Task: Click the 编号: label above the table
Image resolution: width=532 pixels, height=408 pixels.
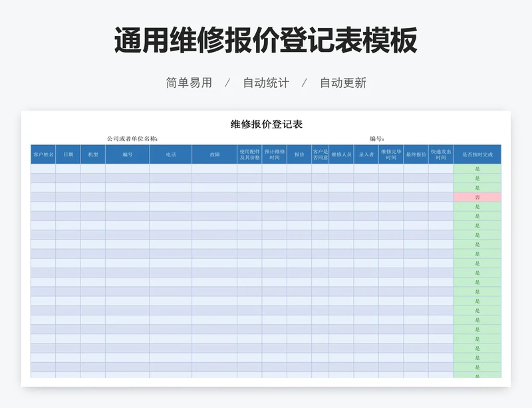Action: [x=376, y=138]
